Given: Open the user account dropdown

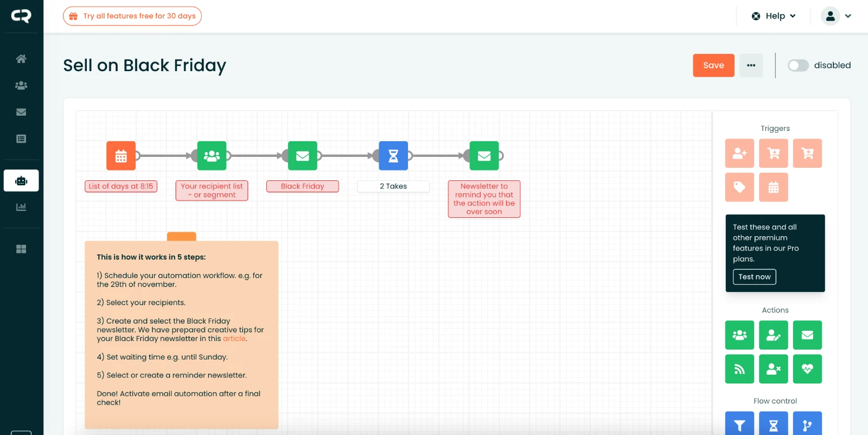Looking at the screenshot, I should (836, 16).
